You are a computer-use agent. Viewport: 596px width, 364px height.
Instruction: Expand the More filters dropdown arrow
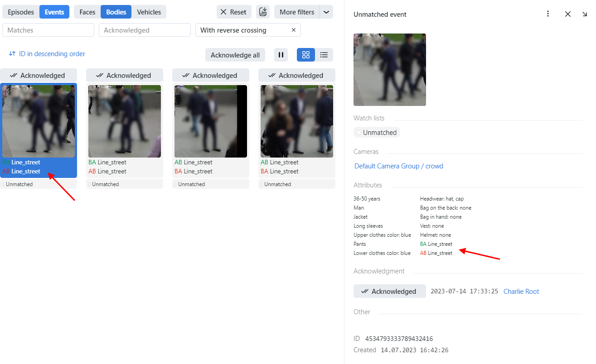(x=326, y=12)
